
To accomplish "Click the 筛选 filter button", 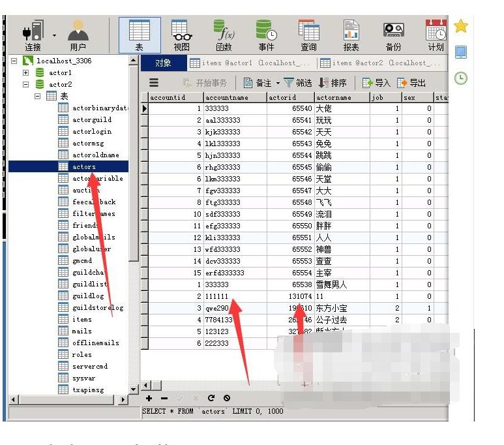I will (x=298, y=83).
